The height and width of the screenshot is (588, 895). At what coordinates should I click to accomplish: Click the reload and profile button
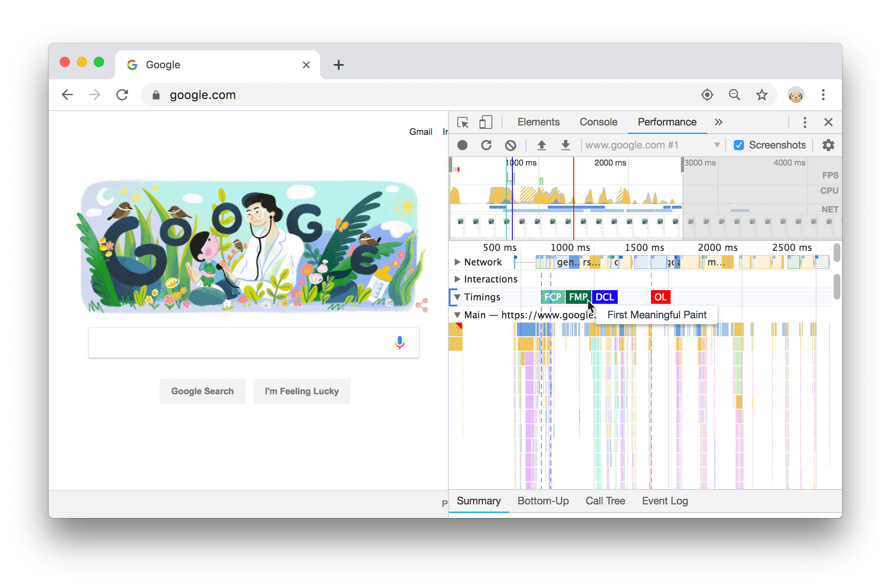click(x=485, y=144)
